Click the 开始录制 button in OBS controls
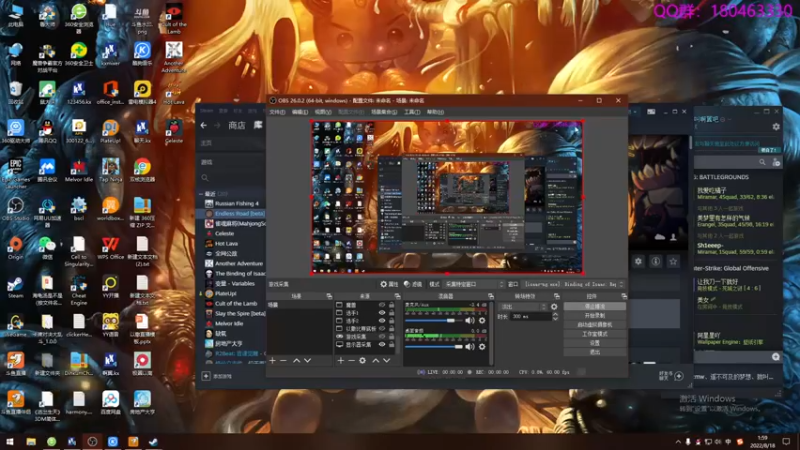 (594, 315)
